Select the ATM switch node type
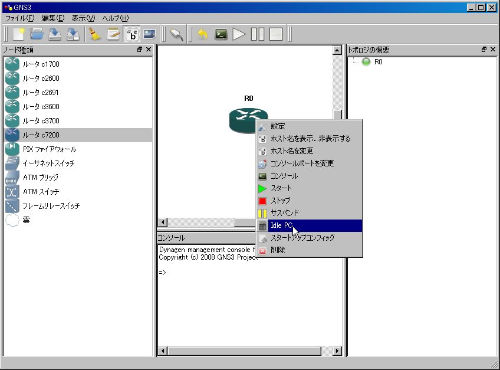500x370 pixels. (78, 192)
